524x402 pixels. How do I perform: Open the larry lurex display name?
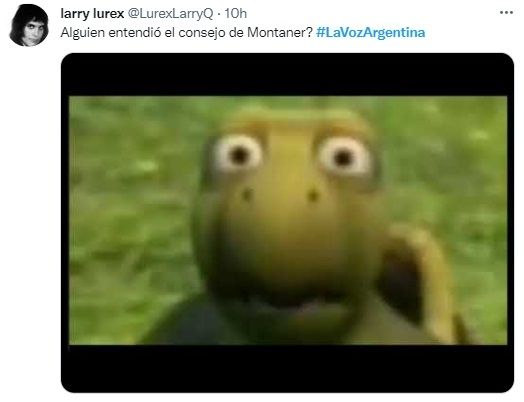click(x=92, y=13)
